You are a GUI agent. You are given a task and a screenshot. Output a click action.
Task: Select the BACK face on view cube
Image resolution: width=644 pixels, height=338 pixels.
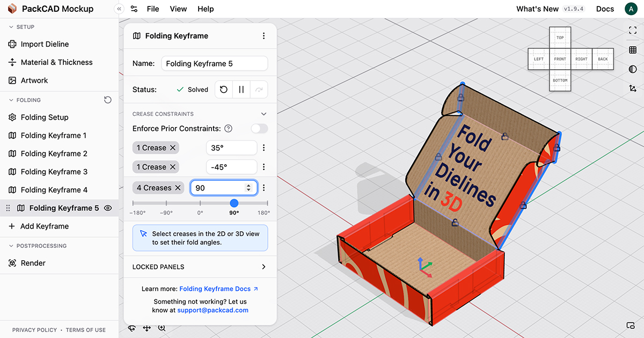point(603,59)
